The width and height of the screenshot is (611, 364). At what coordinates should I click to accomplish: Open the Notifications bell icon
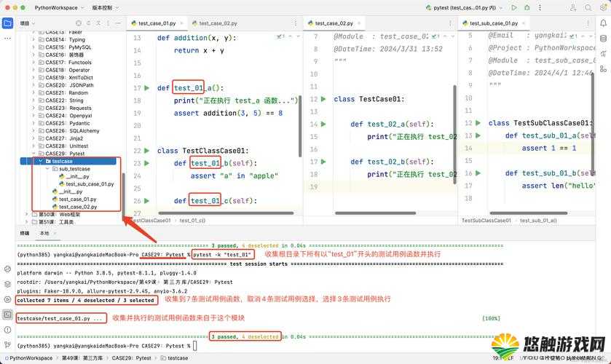603,23
